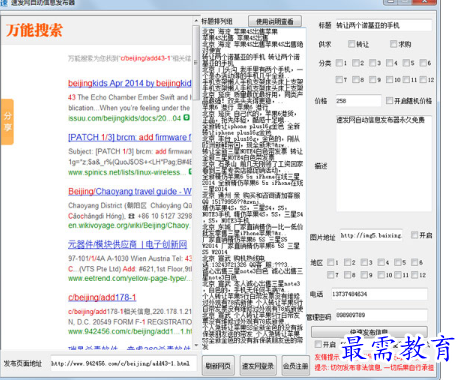Click the 会员注册 member registration button
The width and height of the screenshot is (463, 380).
(x=295, y=366)
